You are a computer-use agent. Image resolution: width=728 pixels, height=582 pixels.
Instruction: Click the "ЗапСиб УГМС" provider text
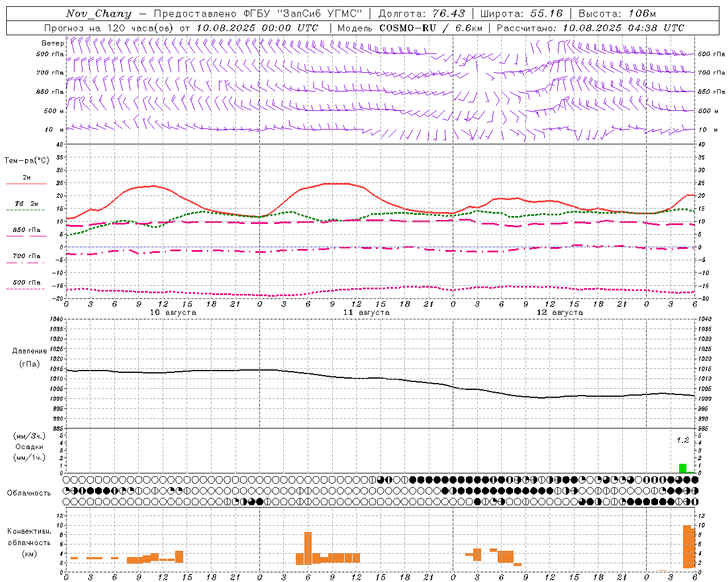click(x=320, y=14)
